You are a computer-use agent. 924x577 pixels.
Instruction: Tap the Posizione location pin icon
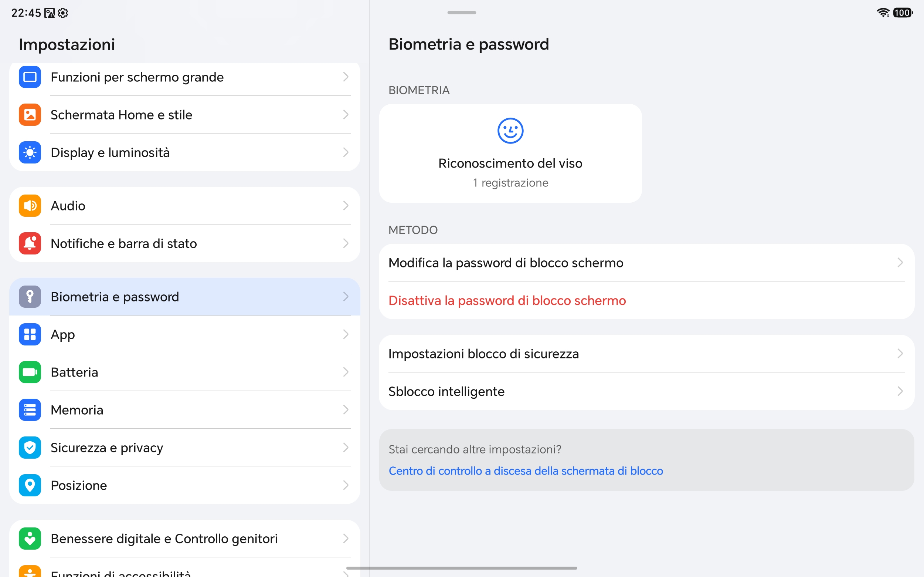point(30,485)
